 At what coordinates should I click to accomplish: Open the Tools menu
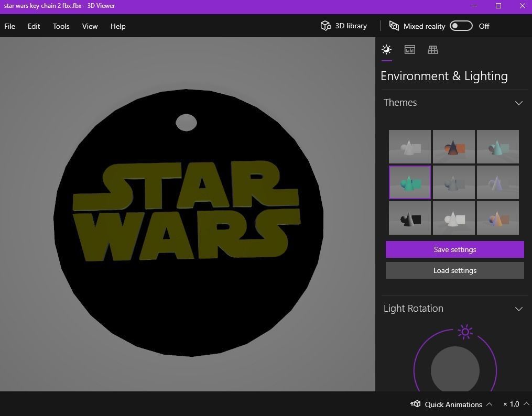(61, 26)
